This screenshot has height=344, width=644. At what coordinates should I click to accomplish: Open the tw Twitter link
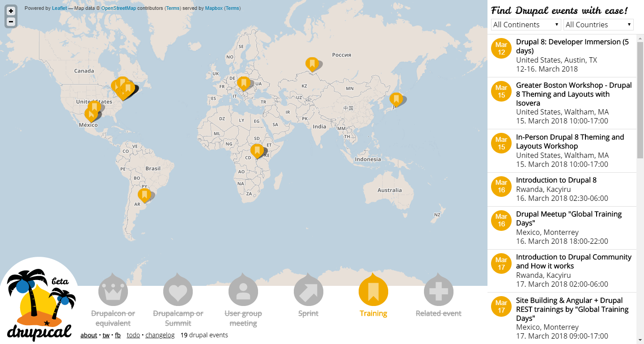[106, 335]
